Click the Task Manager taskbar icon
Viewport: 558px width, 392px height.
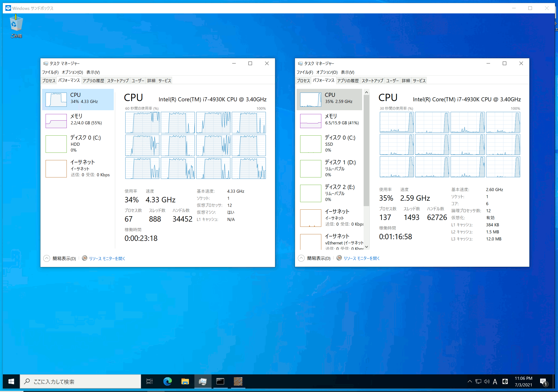[202, 381]
